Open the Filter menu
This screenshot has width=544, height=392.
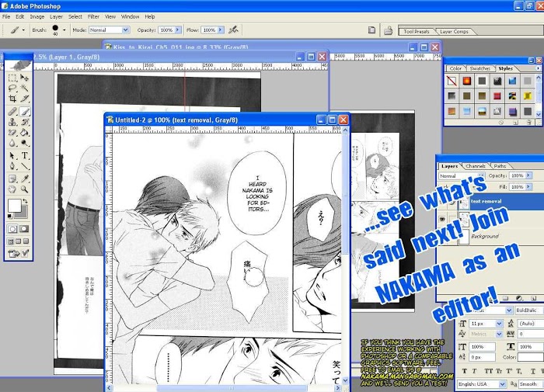coord(93,16)
